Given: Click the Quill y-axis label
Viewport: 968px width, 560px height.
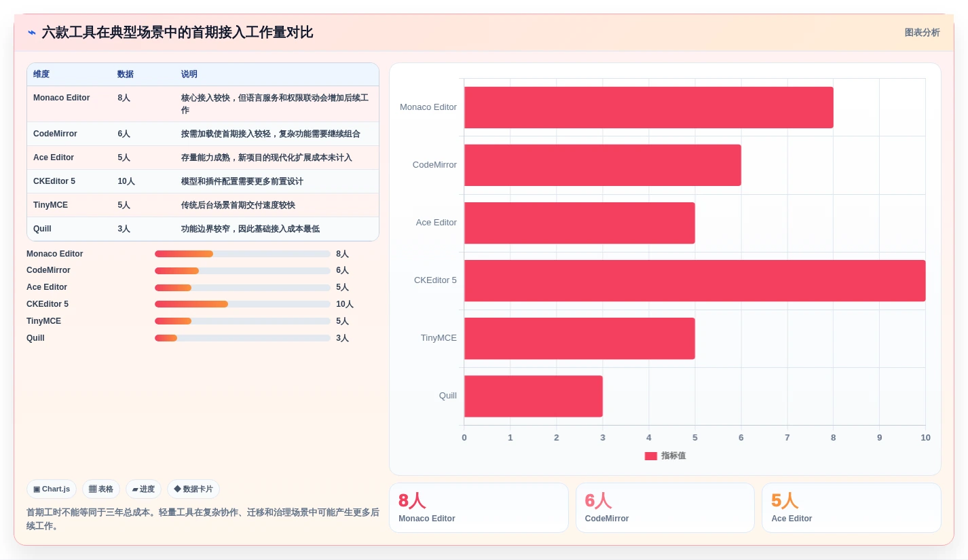Looking at the screenshot, I should pos(447,396).
